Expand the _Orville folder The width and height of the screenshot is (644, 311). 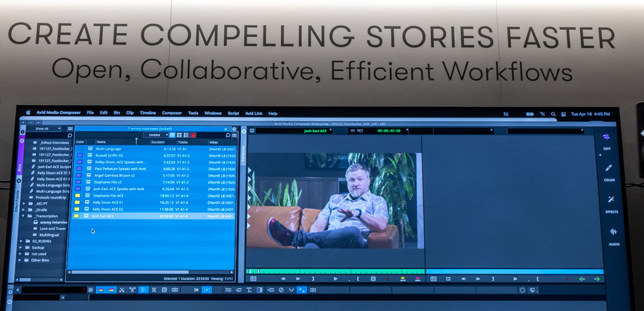pyautogui.click(x=24, y=209)
